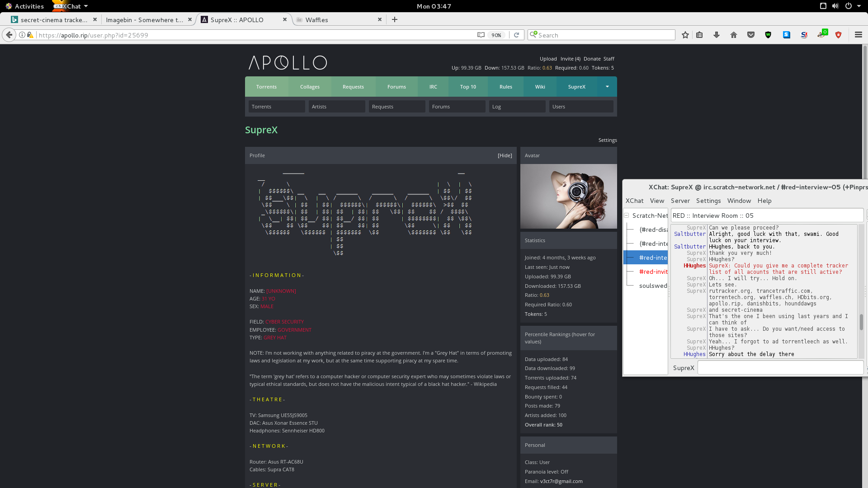Hide the Profile section
The height and width of the screenshot is (488, 868).
(505, 155)
